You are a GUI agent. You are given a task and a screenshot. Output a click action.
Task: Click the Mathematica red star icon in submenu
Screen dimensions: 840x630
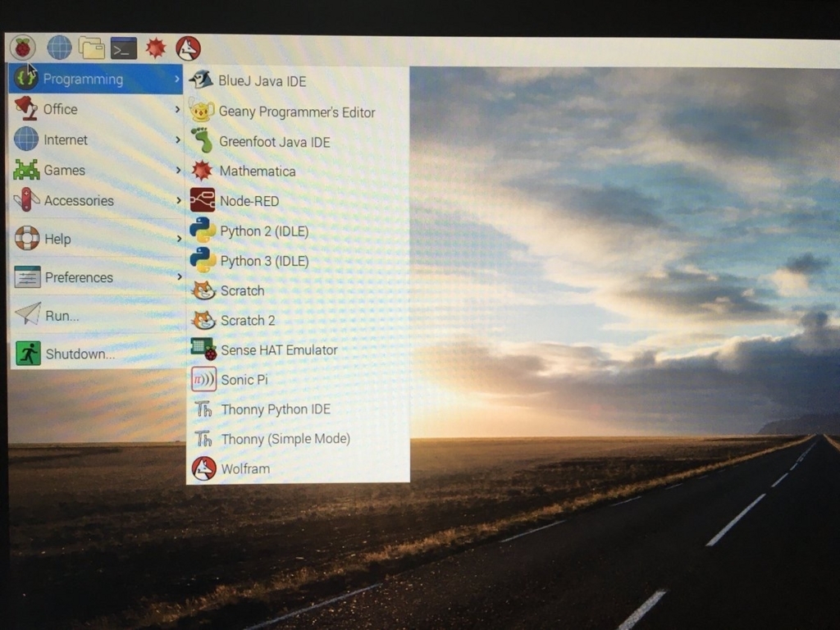[202, 171]
